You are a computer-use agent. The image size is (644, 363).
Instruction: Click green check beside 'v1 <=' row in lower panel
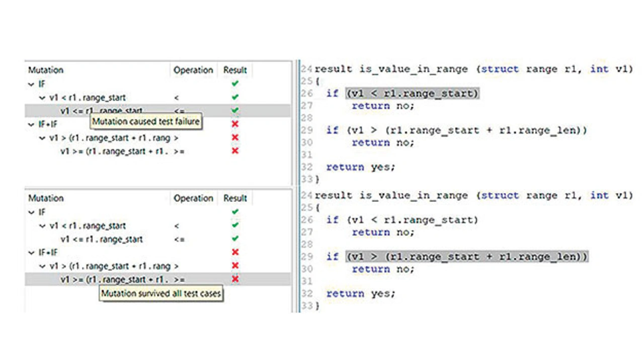coord(235,239)
